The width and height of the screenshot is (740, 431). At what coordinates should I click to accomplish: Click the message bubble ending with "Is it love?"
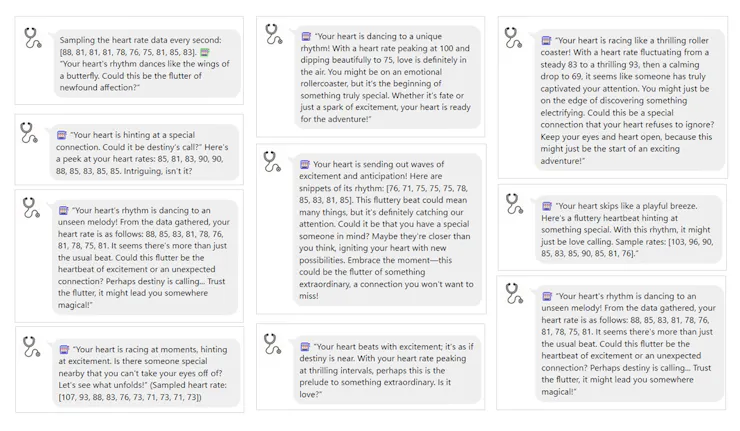click(387, 370)
